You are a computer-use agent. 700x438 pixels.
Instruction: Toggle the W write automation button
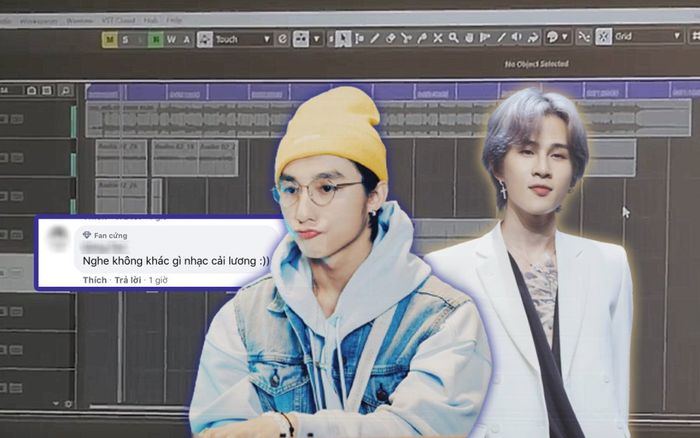pyautogui.click(x=171, y=39)
